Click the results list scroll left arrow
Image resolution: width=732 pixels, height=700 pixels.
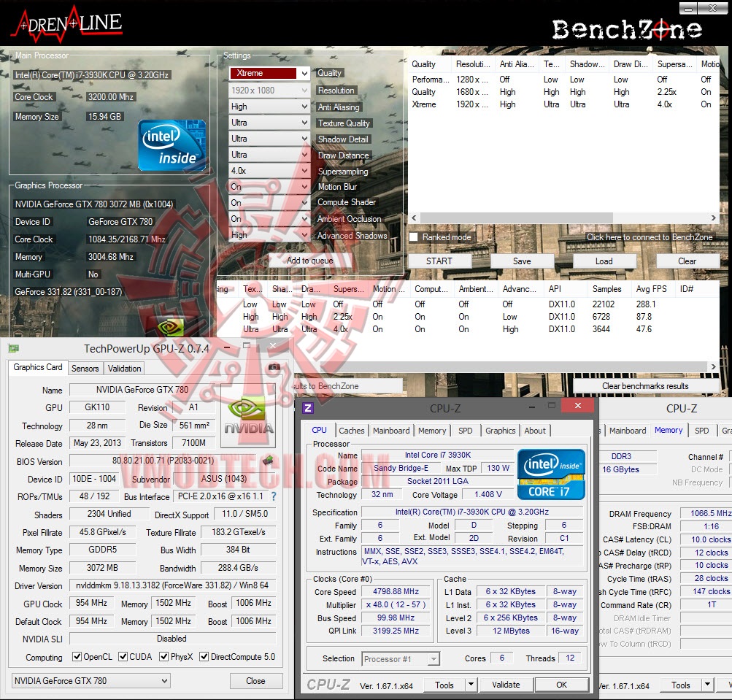point(414,218)
